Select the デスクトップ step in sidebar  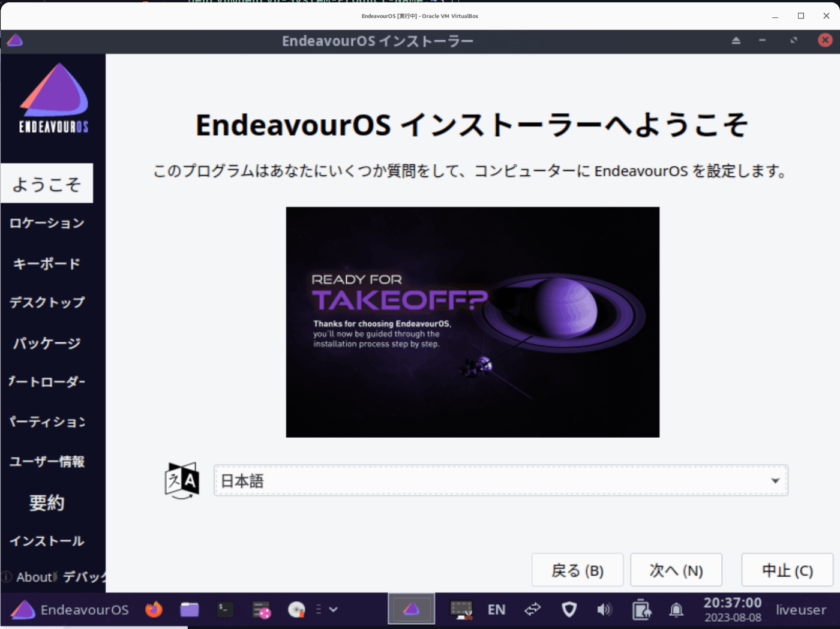click(47, 302)
